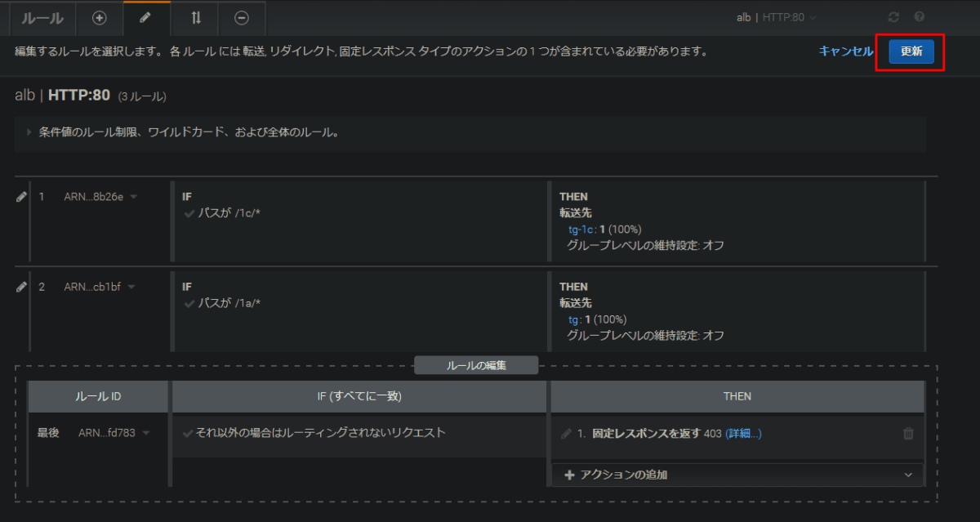The height and width of the screenshot is (522, 980).
Task: Click rule 1's グループレベルの維持設定: オフ text
Action: tap(645, 245)
